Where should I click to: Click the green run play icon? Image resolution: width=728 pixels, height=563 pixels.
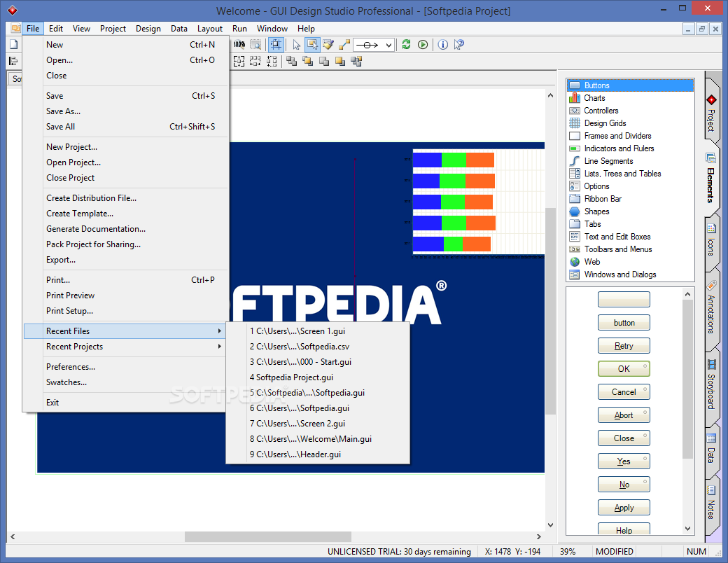(423, 45)
